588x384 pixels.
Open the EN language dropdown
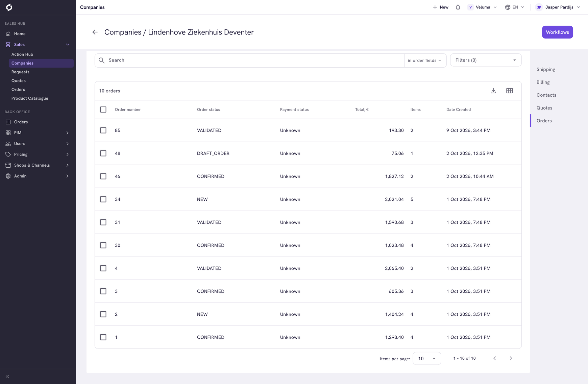pos(515,7)
